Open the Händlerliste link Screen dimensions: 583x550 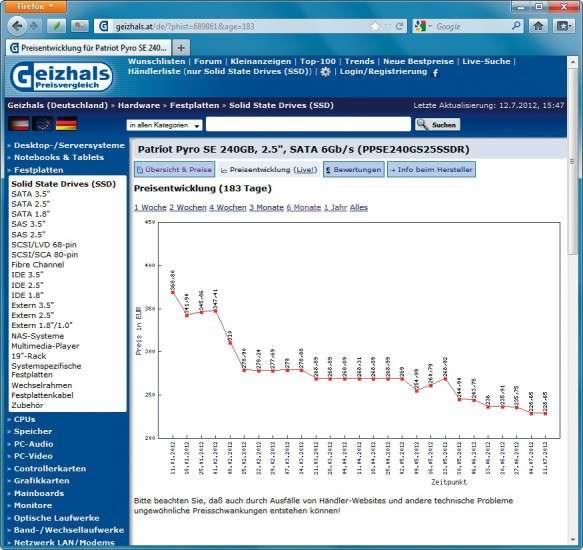pyautogui.click(x=220, y=71)
